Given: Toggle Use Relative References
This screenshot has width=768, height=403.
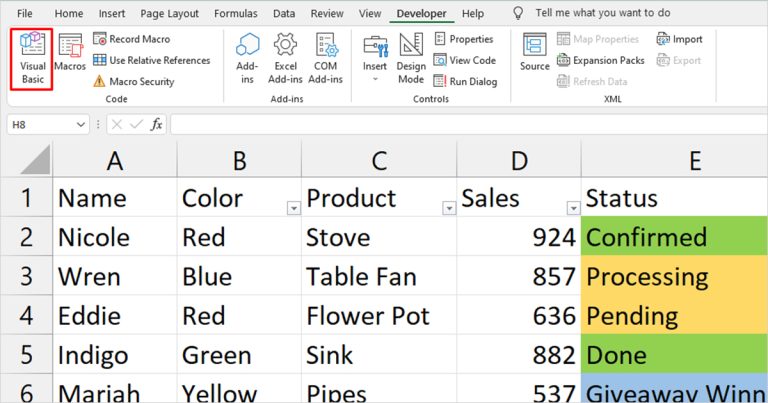Looking at the screenshot, I should (x=151, y=60).
